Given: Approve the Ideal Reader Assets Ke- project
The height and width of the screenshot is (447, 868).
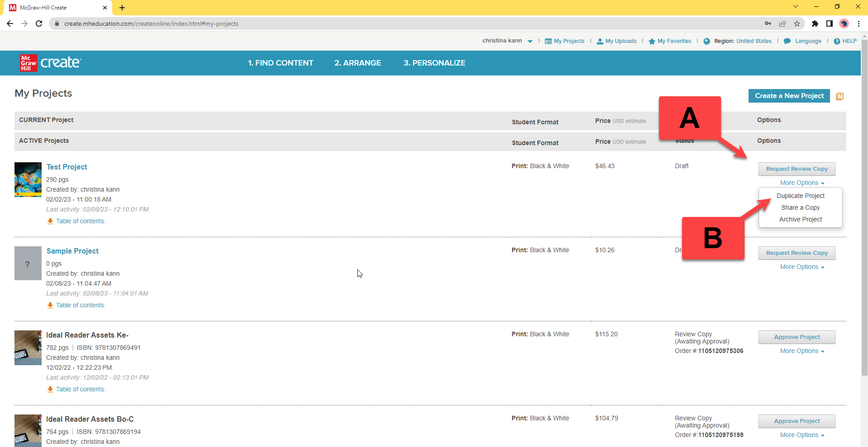Looking at the screenshot, I should point(797,337).
